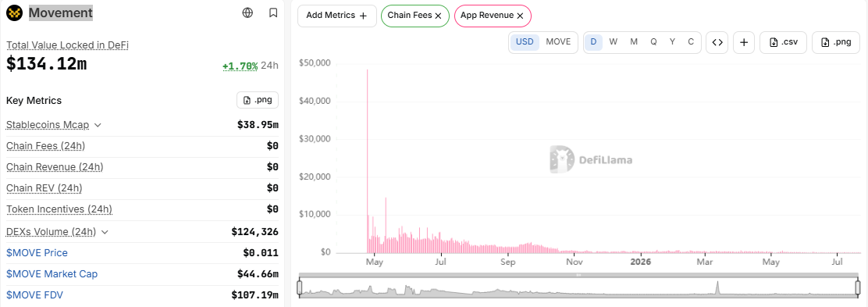
Task: Click the Movement chain logo icon
Action: click(x=14, y=12)
